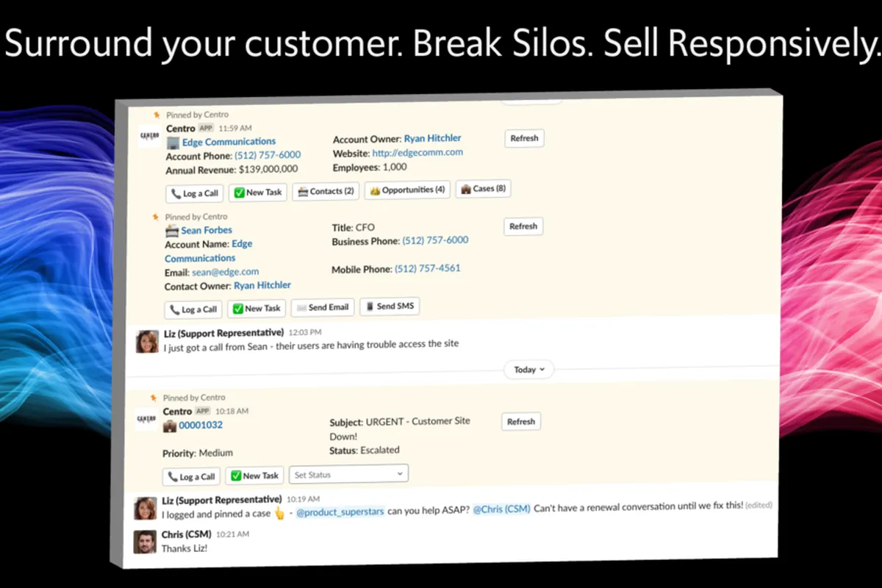The image size is (882, 588).
Task: Click mobile phone number (512) 757-4561
Action: pyautogui.click(x=427, y=269)
